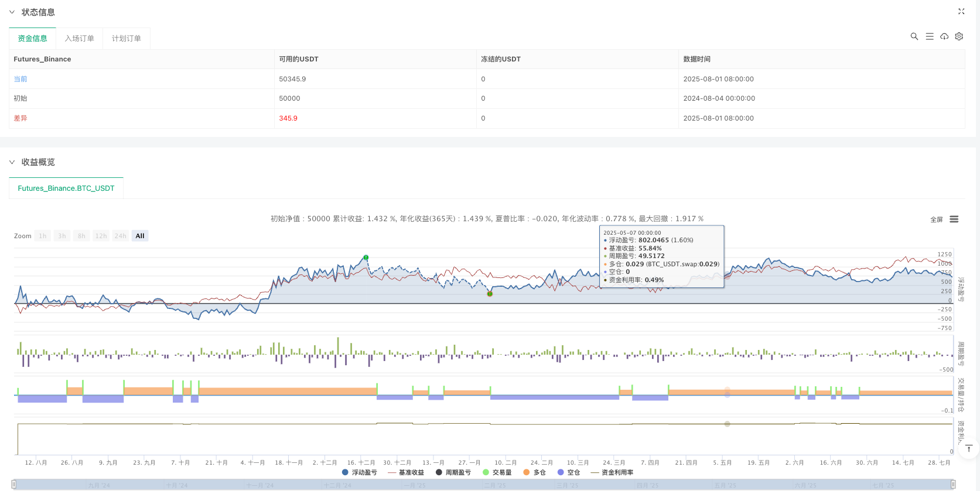The image size is (980, 491).
Task: Click the 当前 link in the table
Action: [x=21, y=79]
